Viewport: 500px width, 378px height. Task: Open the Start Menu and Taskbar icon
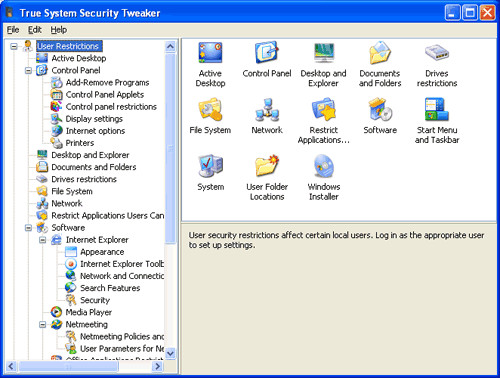(437, 109)
